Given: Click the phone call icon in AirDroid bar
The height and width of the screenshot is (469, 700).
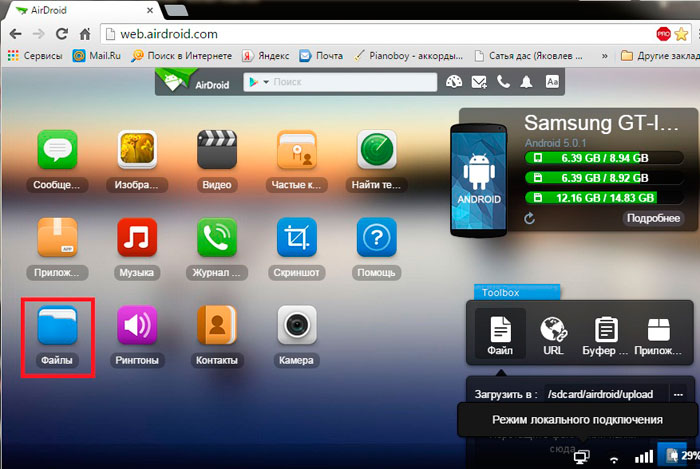Looking at the screenshot, I should (503, 82).
